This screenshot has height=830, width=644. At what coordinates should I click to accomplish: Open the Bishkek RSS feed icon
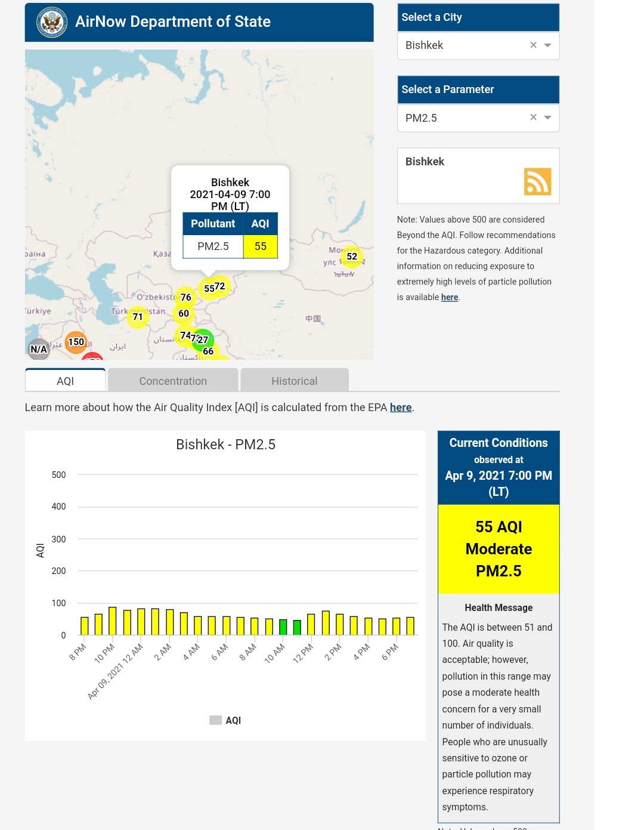click(537, 181)
